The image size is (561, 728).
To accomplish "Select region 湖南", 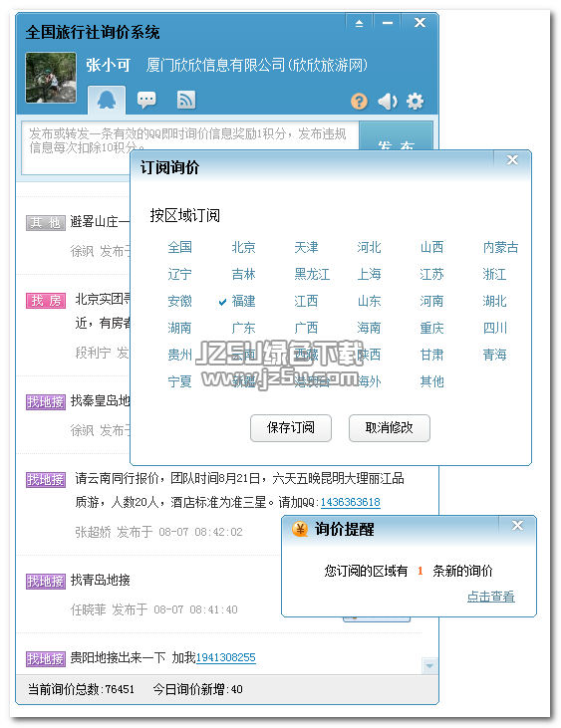I will click(179, 329).
